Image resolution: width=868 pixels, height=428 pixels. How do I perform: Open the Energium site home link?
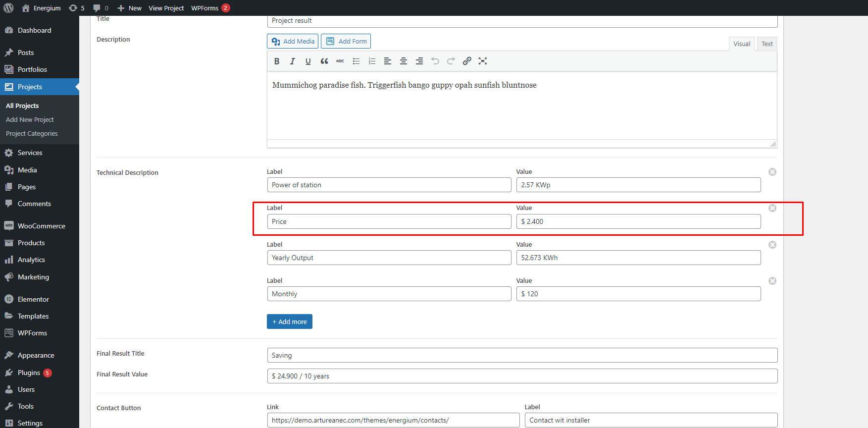tap(41, 8)
